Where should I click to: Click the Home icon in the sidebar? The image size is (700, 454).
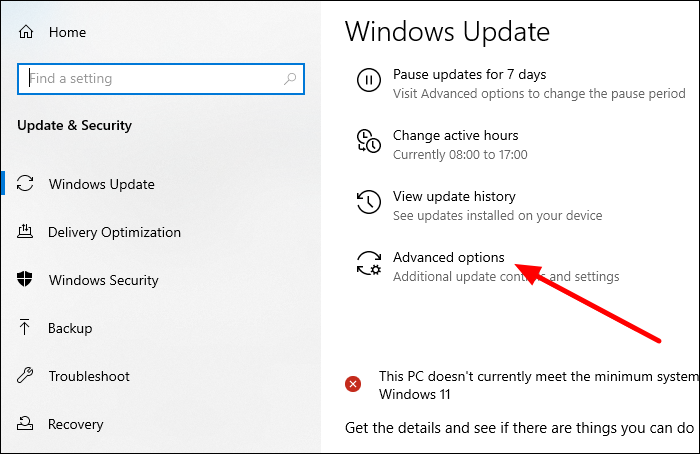[26, 32]
